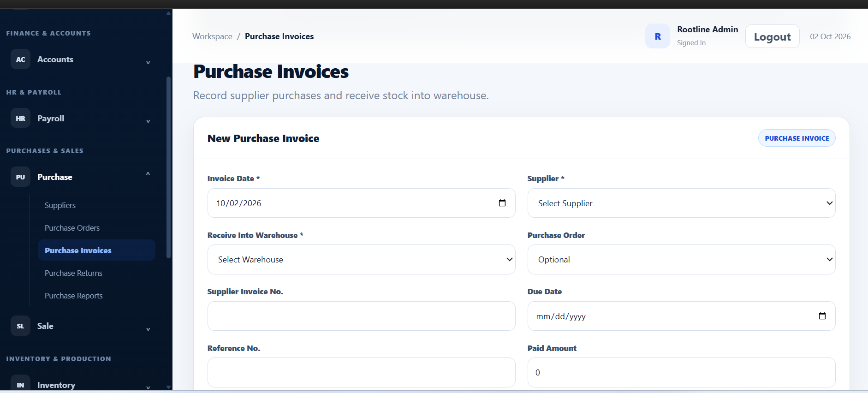Select Purchase Invoices sidebar item

(97, 250)
